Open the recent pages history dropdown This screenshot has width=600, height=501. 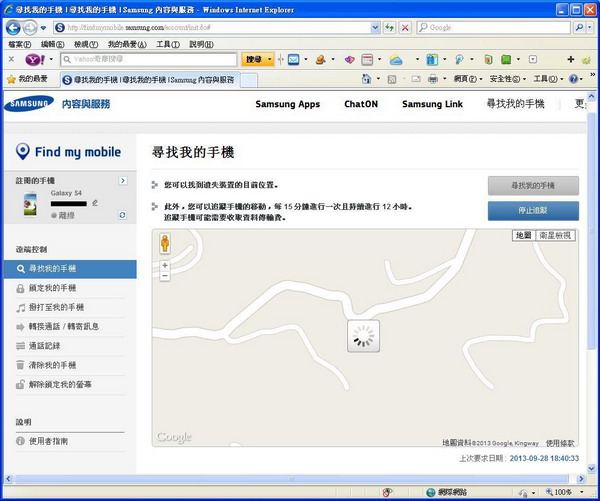click(43, 28)
